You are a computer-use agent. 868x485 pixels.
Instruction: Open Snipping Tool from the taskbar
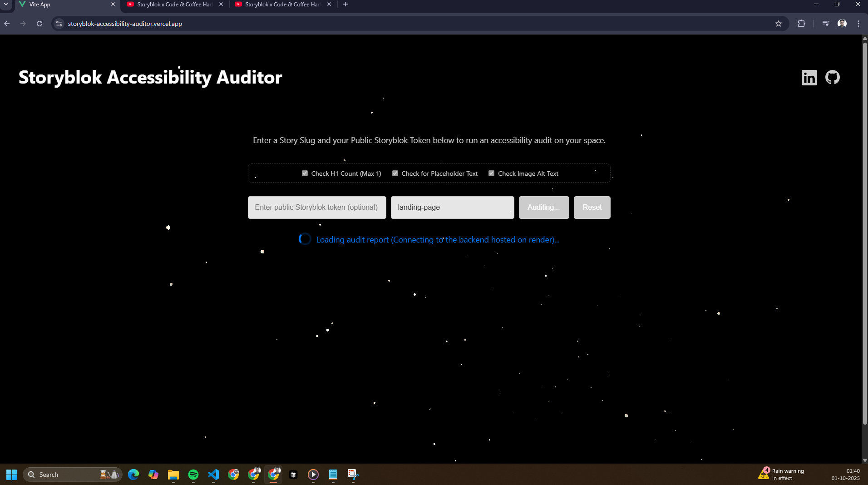coord(353,475)
